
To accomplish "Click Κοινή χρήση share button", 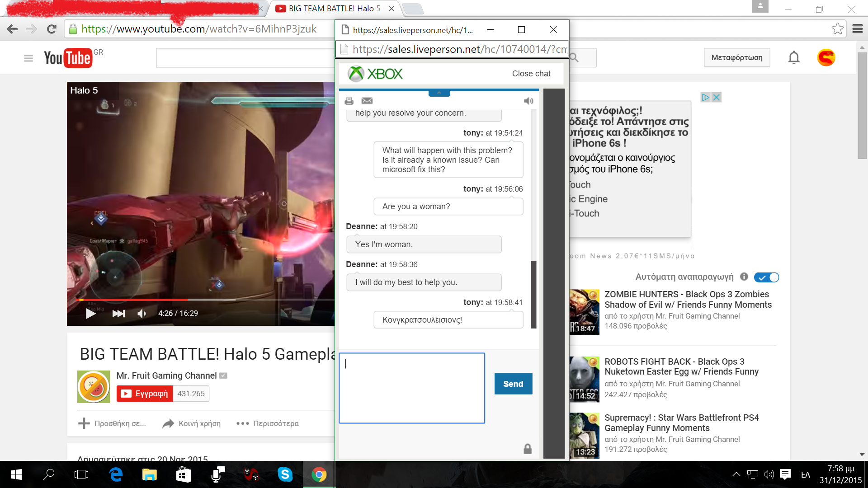I will click(x=192, y=423).
